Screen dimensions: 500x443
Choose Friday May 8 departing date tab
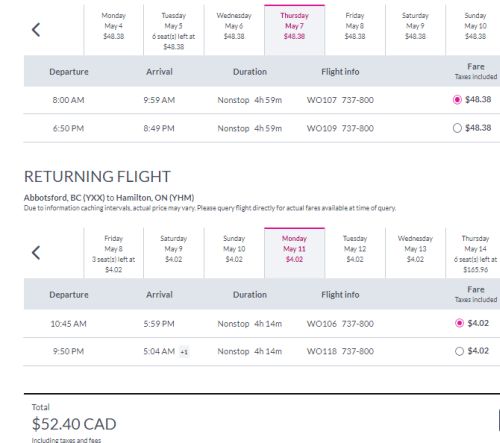(x=355, y=30)
